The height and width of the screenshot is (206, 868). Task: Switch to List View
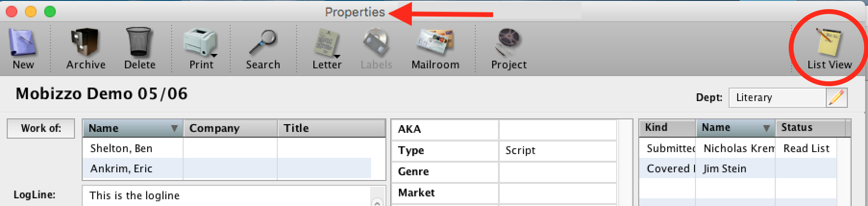pos(829,42)
